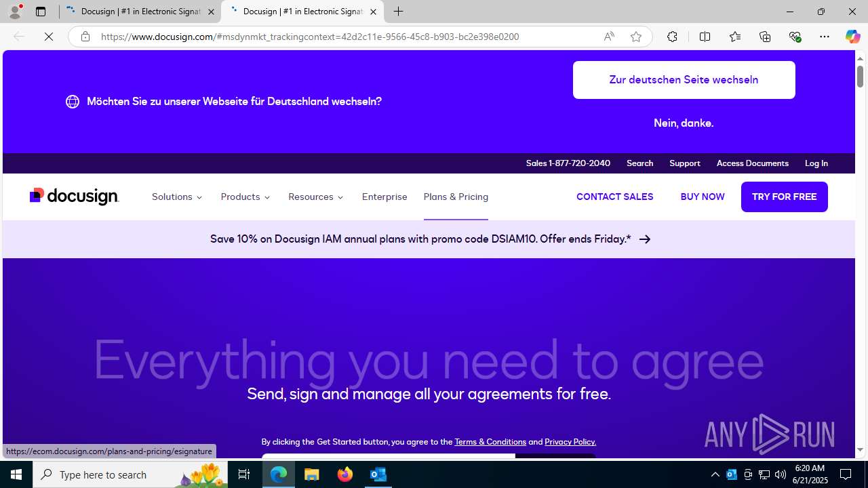Viewport: 868px width, 488px height.
Task: Expand the Solutions menu
Action: tap(177, 197)
